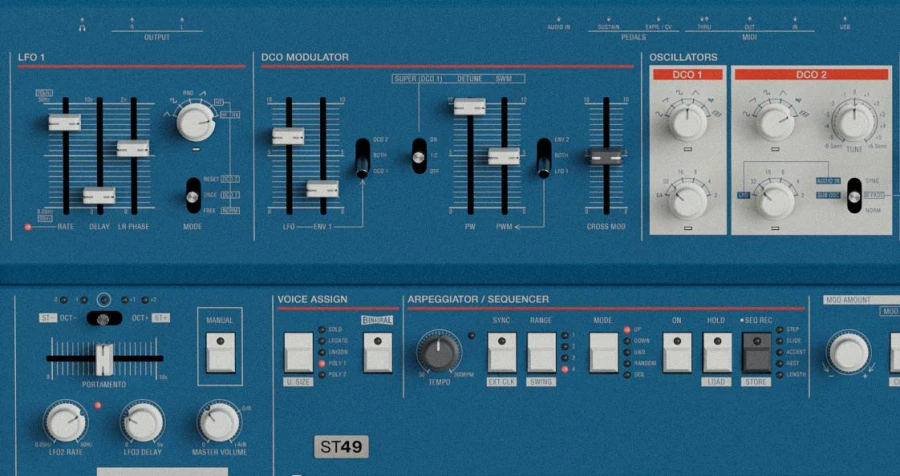900x476 pixels.
Task: Turn the DCO 1 waveform knob
Action: (x=688, y=122)
